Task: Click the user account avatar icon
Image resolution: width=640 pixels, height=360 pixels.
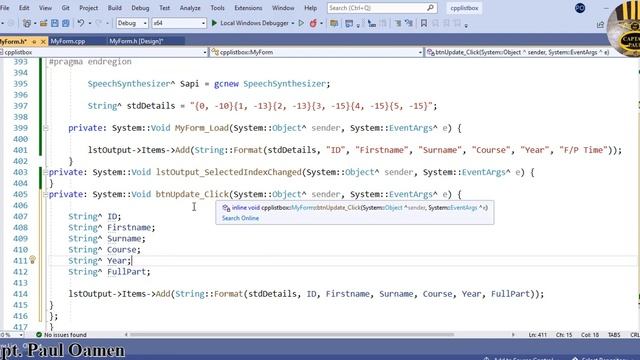Action: pyautogui.click(x=580, y=8)
